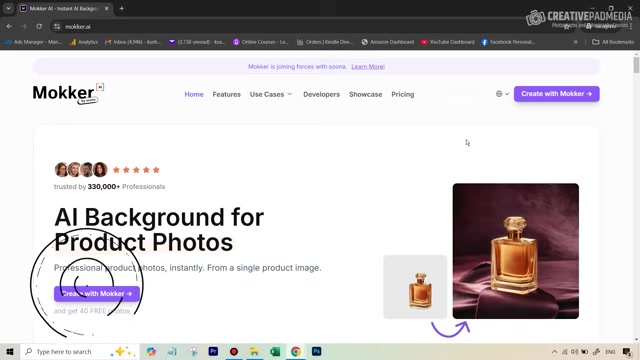
Task: Open the YouTube Dashboard bookmark
Action: point(448,42)
